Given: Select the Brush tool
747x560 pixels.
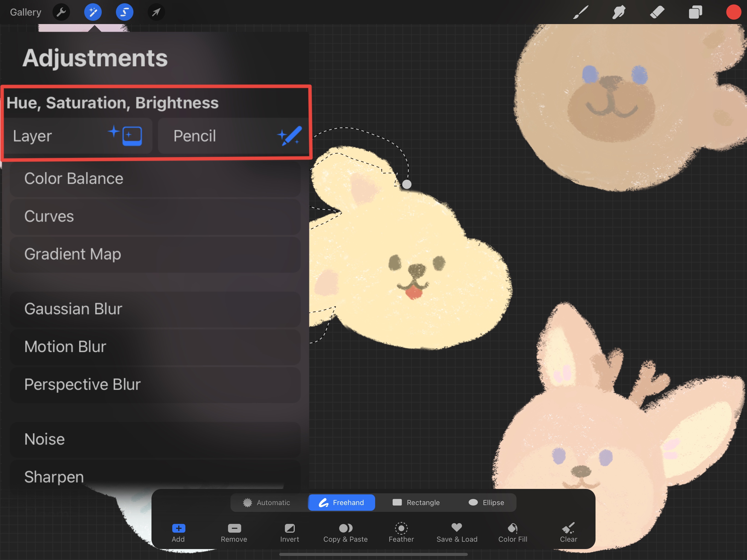Looking at the screenshot, I should coord(581,12).
